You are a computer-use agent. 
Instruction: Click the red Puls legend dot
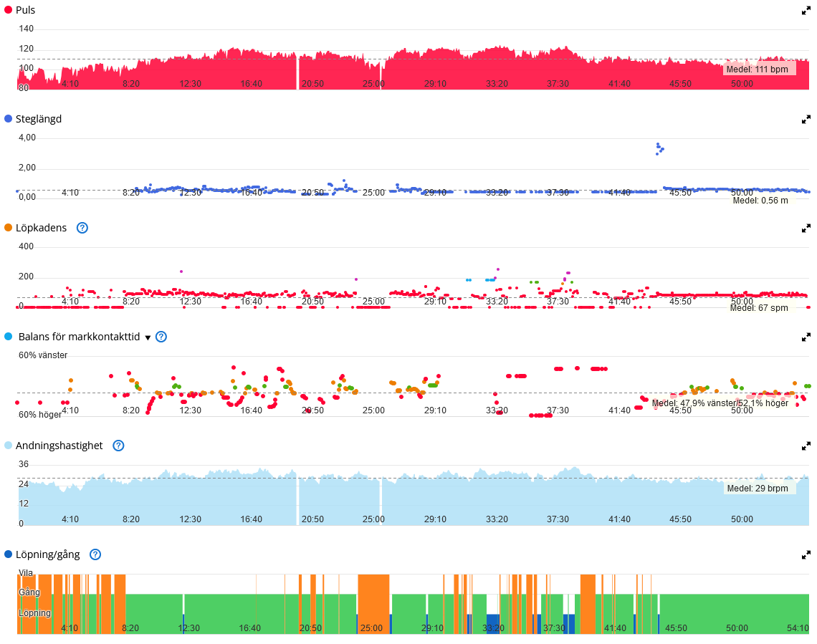(9, 10)
